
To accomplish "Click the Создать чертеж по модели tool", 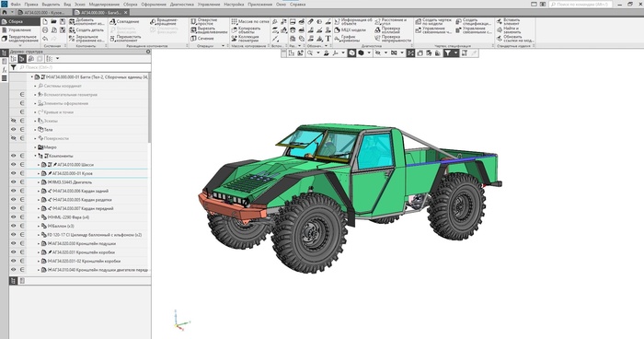I will pos(433,21).
